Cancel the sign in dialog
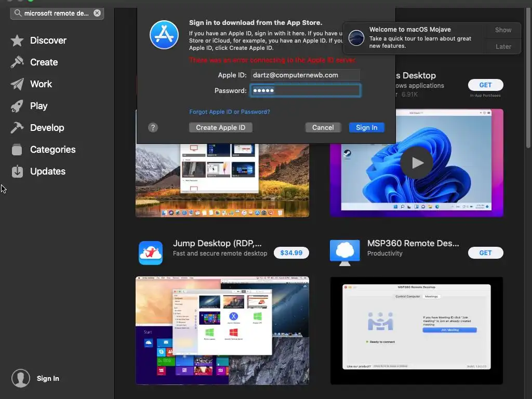532x399 pixels. tap(323, 128)
